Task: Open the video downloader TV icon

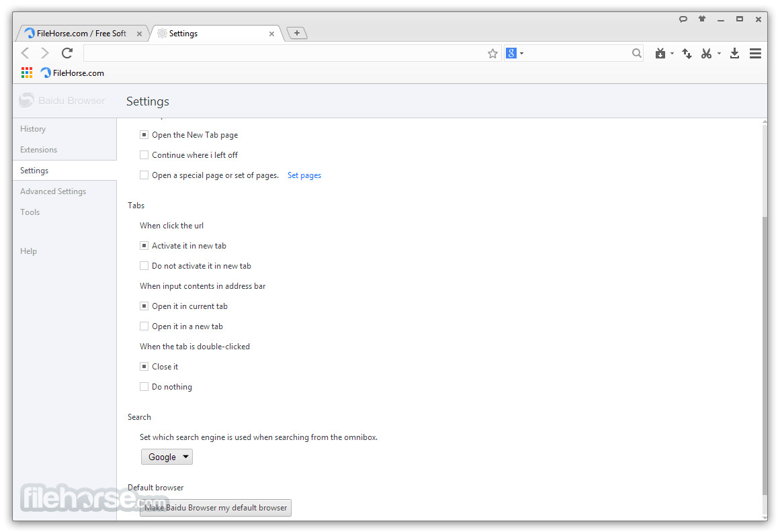Action: point(660,53)
